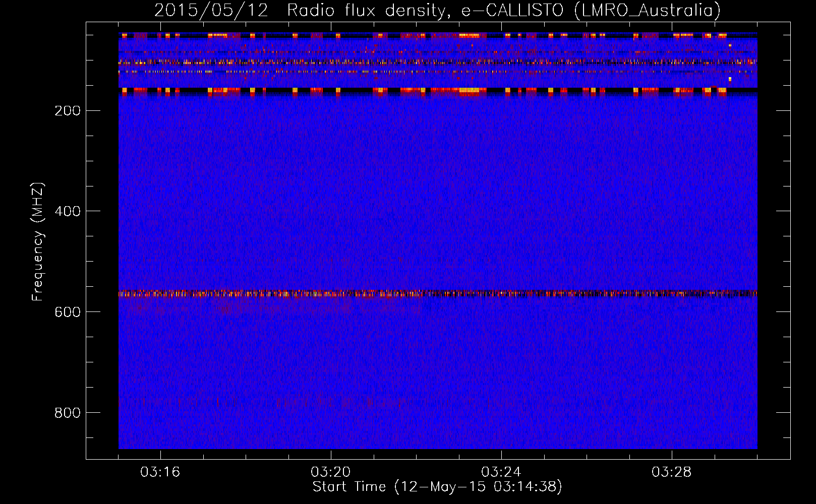Click the plot title mentioning e-CALLISTO
Screen dimensions: 816x504
point(437,11)
